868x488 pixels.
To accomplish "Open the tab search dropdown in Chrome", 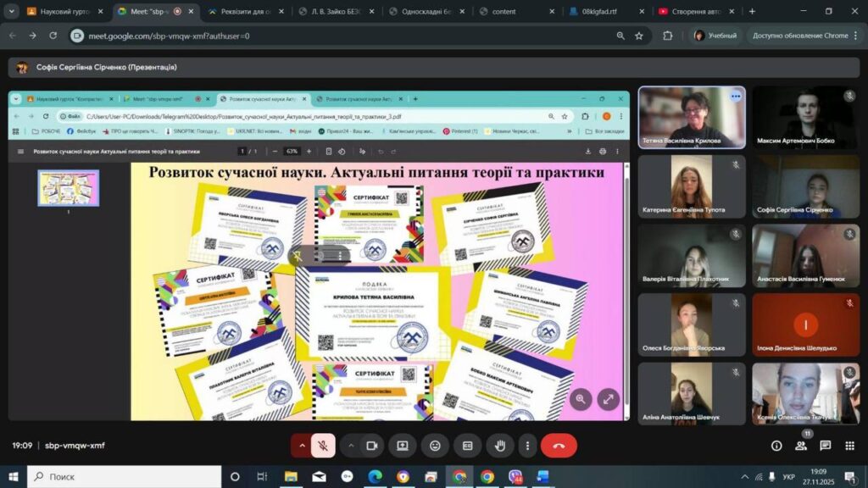I will point(12,12).
